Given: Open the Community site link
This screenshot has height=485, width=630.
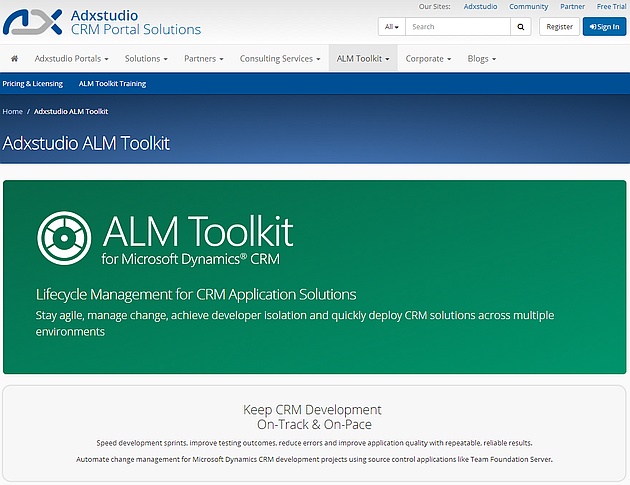Looking at the screenshot, I should pos(529,6).
